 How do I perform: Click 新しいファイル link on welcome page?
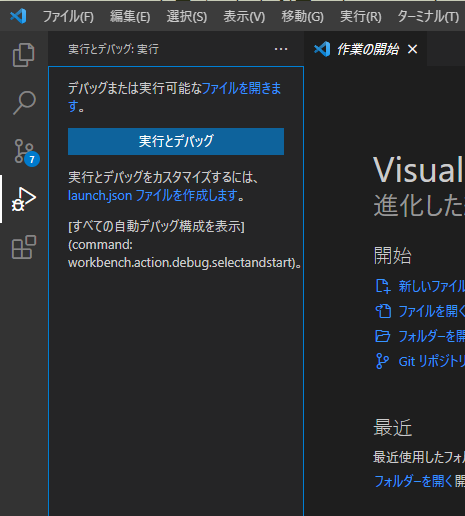tap(431, 286)
